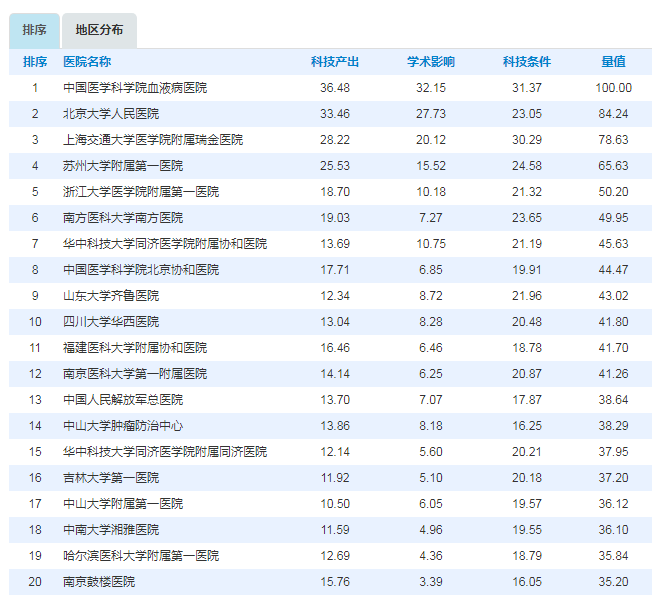Select the 65.63 量值 value
The height and width of the screenshot is (606, 662).
(x=613, y=166)
